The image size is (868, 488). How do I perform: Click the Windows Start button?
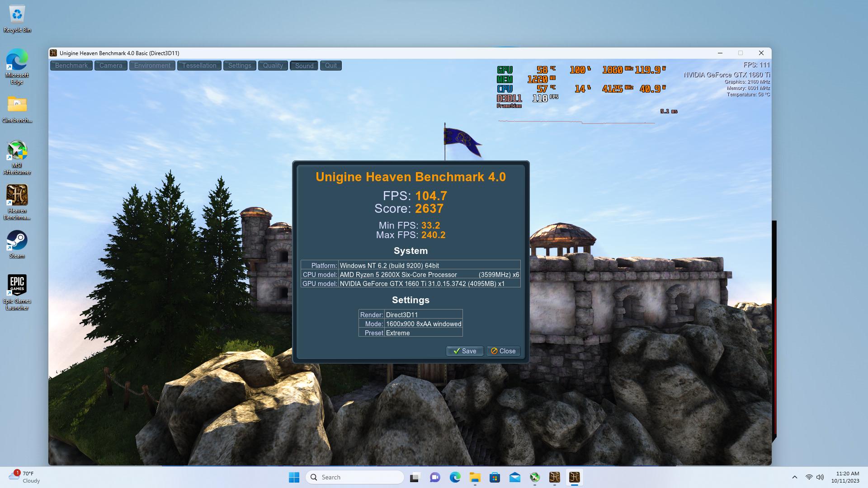click(294, 477)
